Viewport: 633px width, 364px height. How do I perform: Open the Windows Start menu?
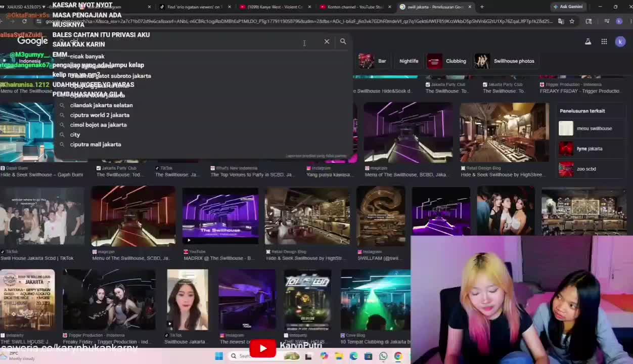click(x=219, y=356)
